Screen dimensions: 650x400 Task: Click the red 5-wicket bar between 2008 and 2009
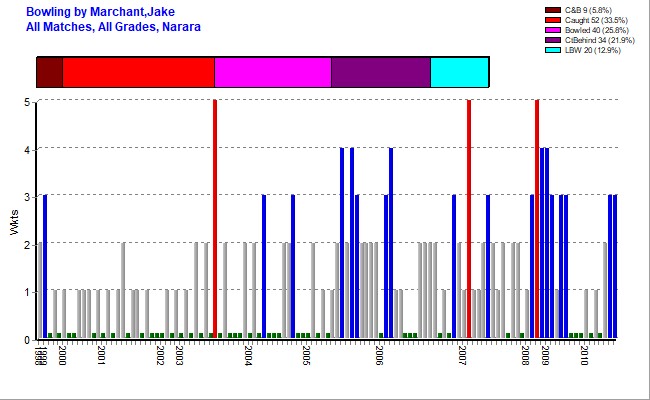tap(537, 220)
